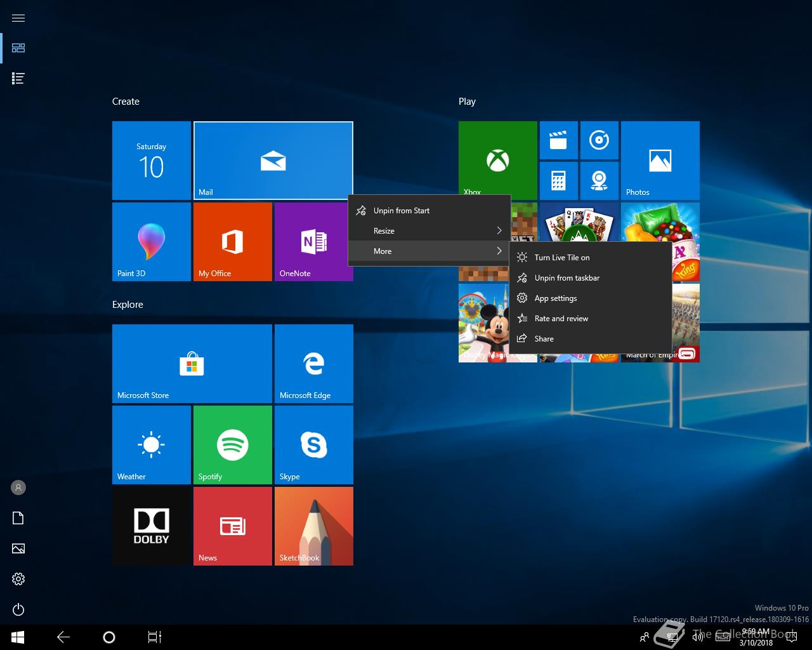Click the Power button in sidebar
812x650 pixels.
[18, 609]
